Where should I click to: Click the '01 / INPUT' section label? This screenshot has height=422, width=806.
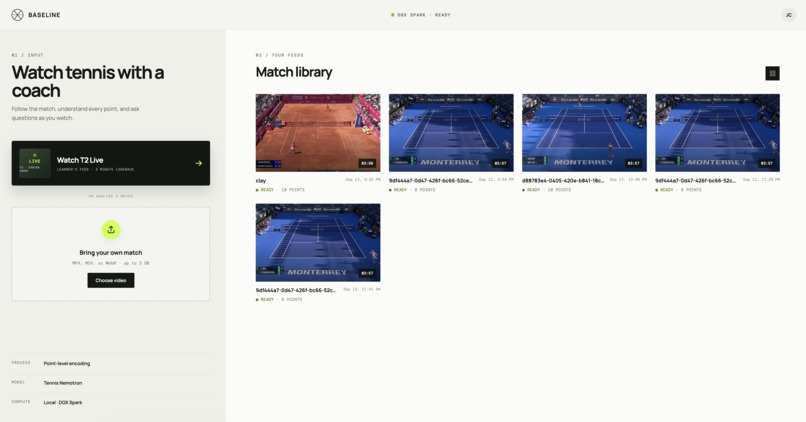click(28, 55)
